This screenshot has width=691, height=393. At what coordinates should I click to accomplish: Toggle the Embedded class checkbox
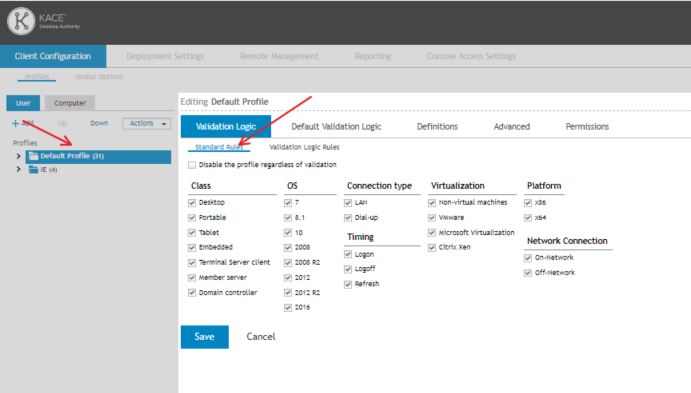point(192,248)
